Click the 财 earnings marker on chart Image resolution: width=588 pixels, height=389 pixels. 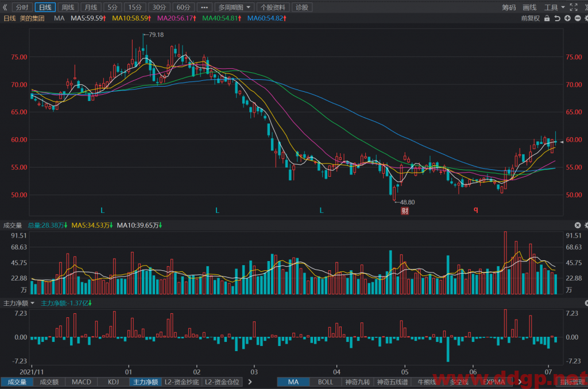tap(405, 211)
